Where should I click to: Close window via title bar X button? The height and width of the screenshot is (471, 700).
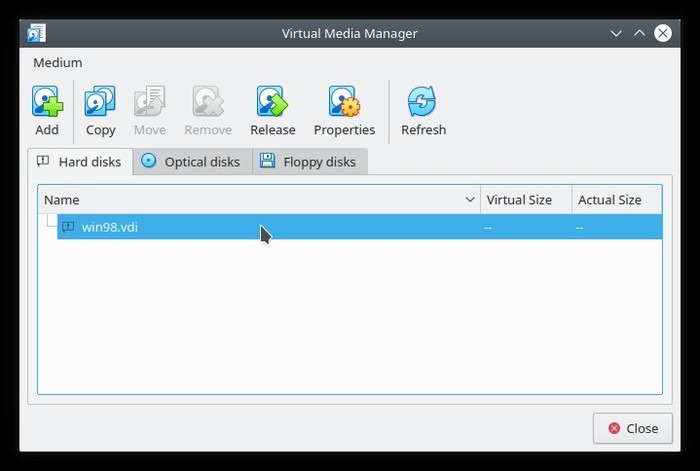pos(662,33)
